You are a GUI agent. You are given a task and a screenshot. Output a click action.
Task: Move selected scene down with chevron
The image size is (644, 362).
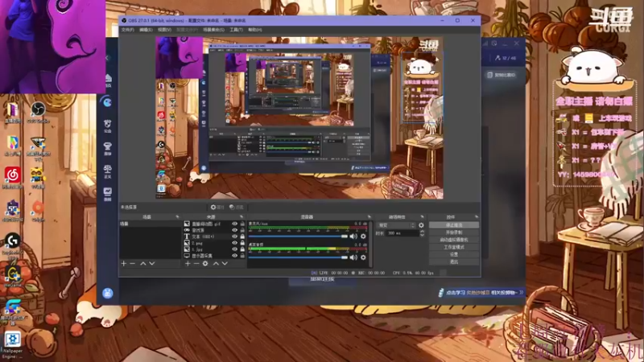click(x=152, y=264)
